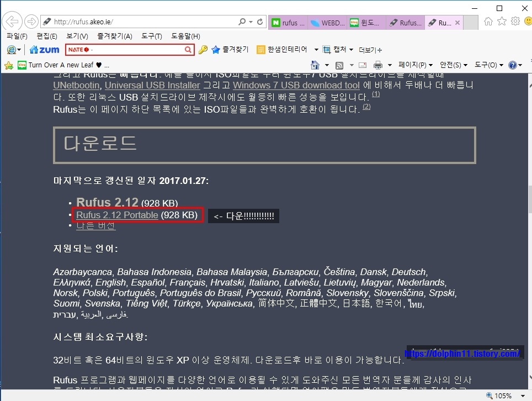
Task: Expand the Print dropdown arrow
Action: click(390, 65)
